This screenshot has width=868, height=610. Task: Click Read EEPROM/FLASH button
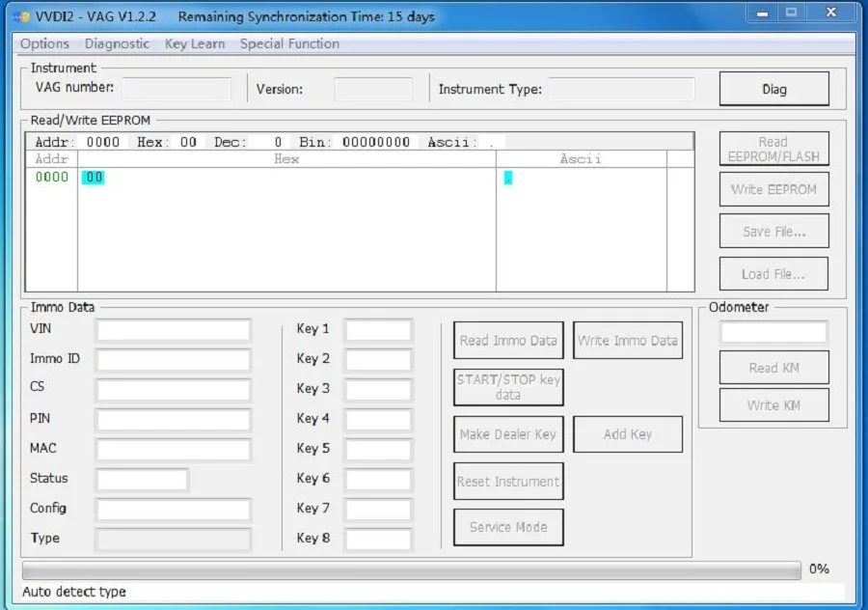[x=773, y=149]
